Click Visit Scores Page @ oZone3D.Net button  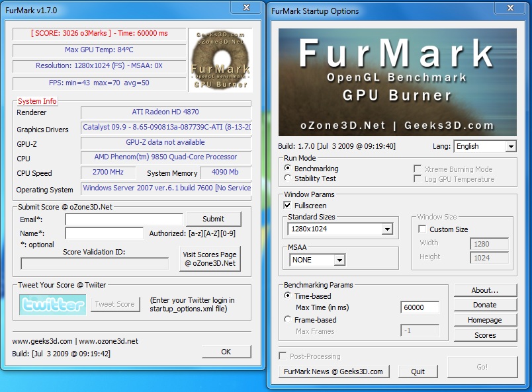(210, 258)
